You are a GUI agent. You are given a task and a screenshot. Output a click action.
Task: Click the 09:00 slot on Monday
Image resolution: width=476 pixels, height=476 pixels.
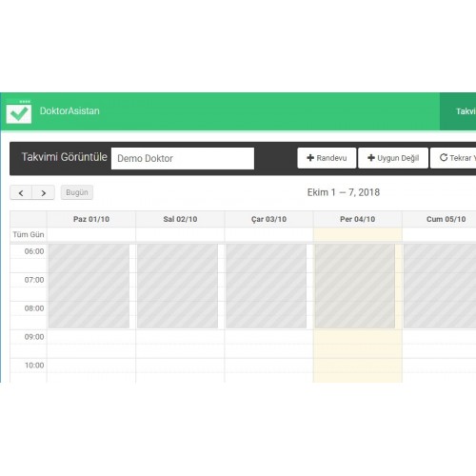click(x=91, y=337)
